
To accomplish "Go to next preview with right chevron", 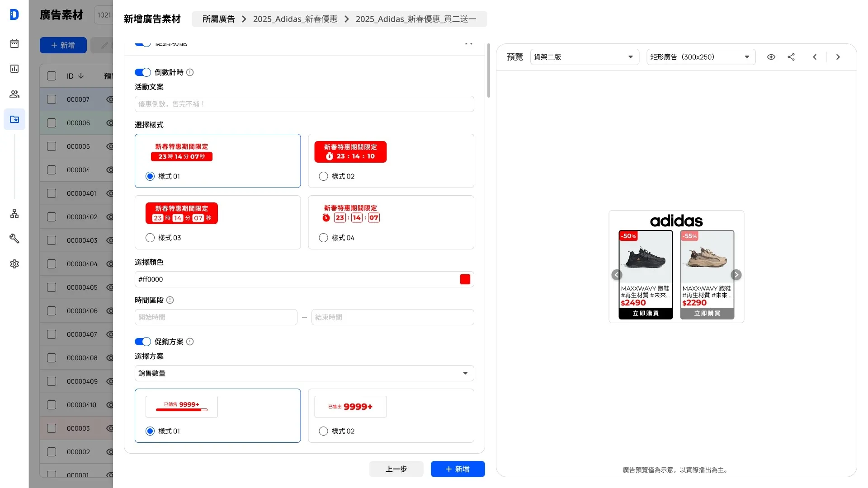I will pyautogui.click(x=838, y=57).
